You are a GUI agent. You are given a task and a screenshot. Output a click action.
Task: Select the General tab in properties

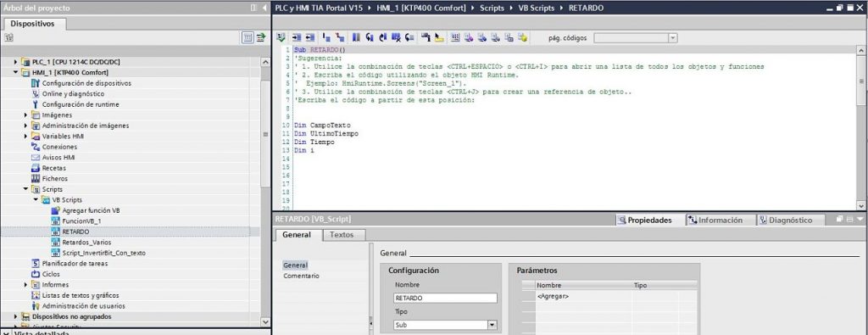coord(297,235)
